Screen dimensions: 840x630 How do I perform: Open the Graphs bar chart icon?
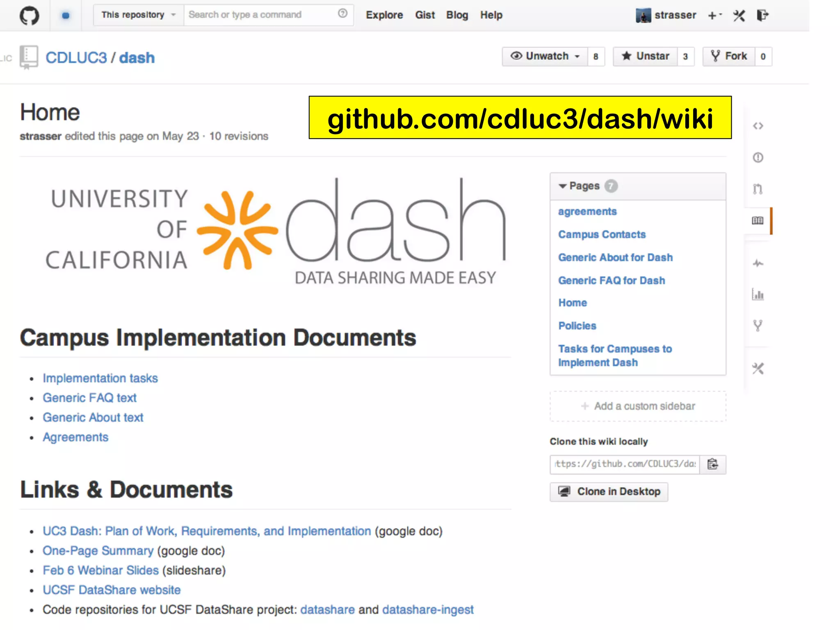(758, 294)
